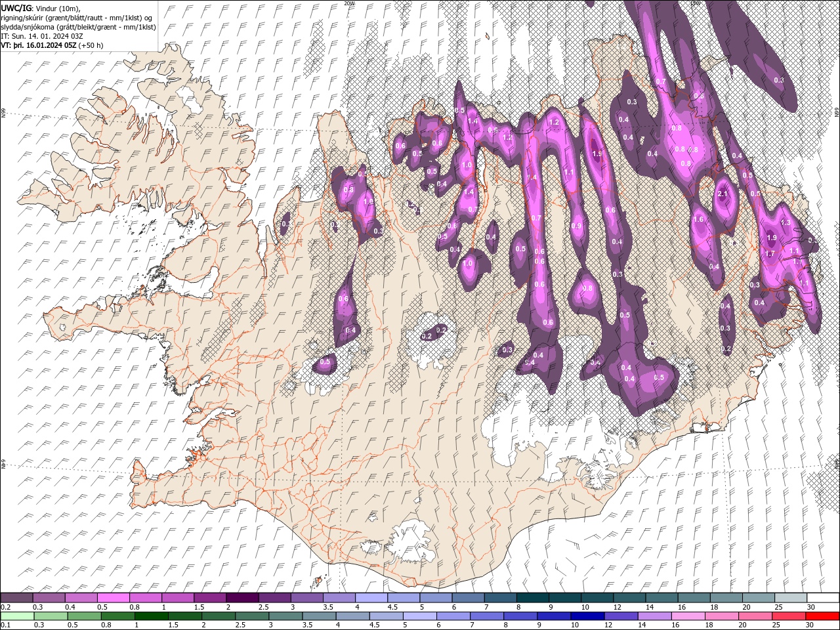Click the lower legend swatch labeled 12
840x630 pixels.
(621, 616)
